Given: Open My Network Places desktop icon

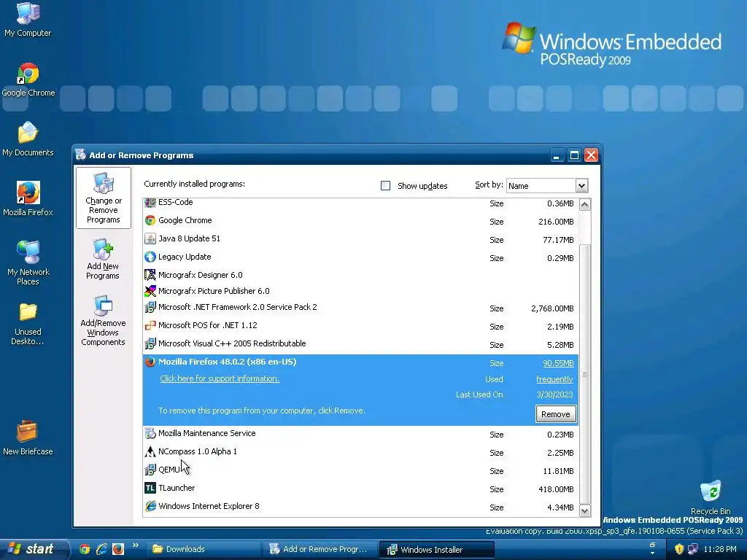Looking at the screenshot, I should 28,263.
